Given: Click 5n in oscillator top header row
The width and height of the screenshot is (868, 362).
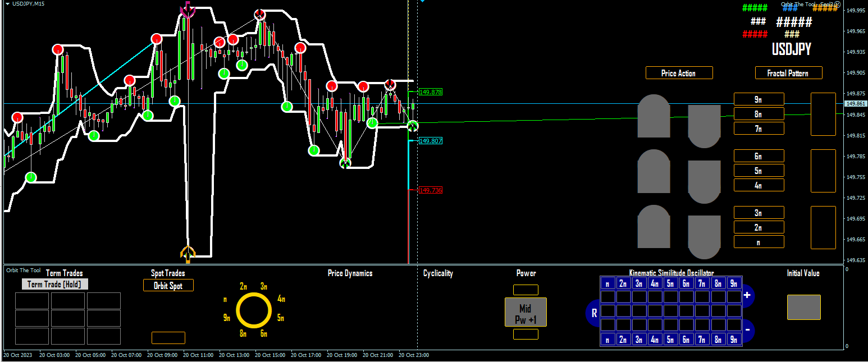Looking at the screenshot, I should pyautogui.click(x=670, y=283).
